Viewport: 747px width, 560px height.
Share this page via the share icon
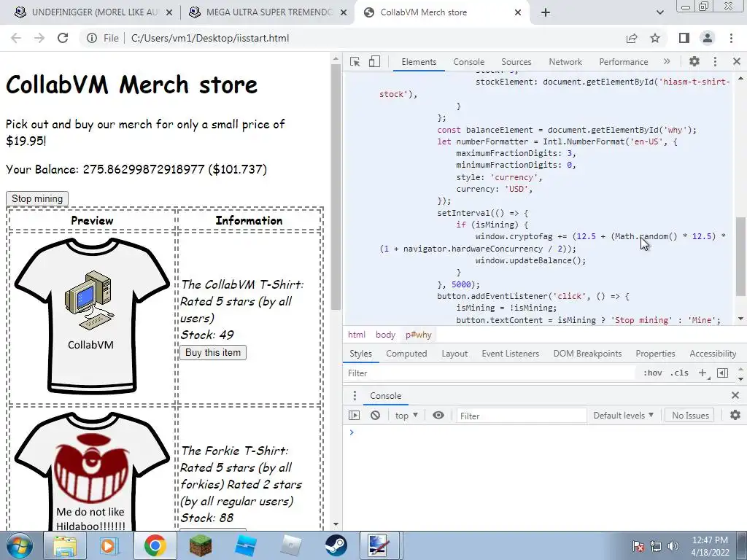click(632, 38)
